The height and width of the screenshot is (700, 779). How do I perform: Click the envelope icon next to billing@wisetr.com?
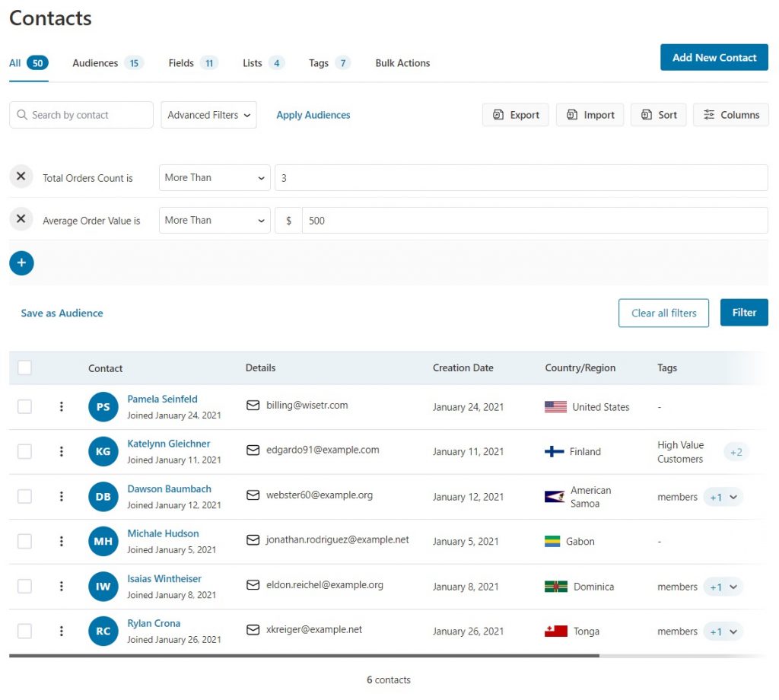(x=253, y=406)
